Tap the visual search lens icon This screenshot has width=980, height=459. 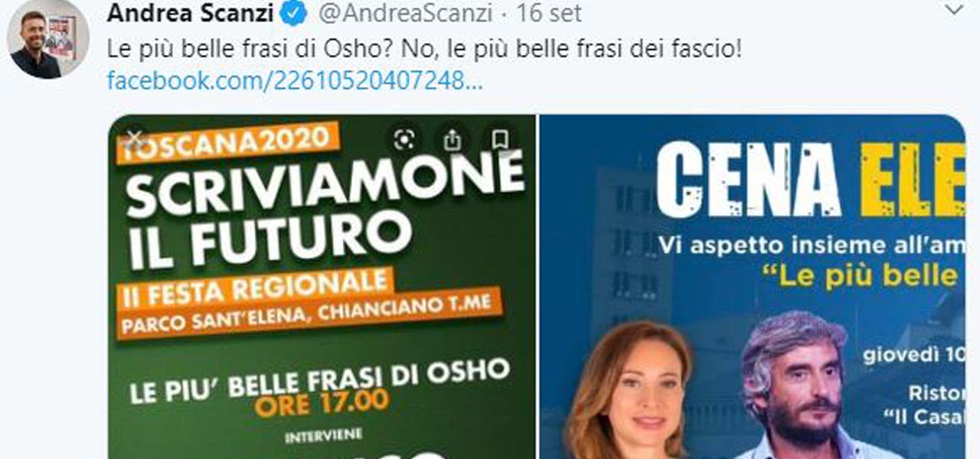point(403,139)
